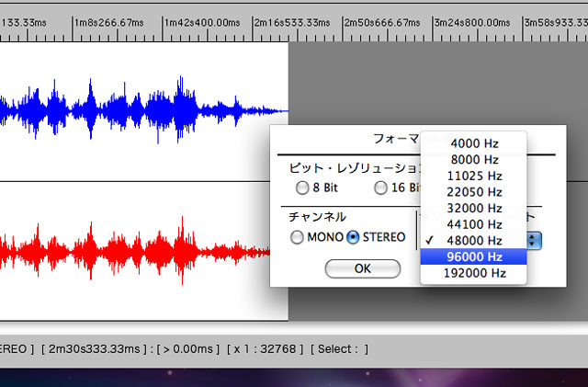Choose 22050 Hz from the list
The width and height of the screenshot is (588, 387).
[x=474, y=192]
